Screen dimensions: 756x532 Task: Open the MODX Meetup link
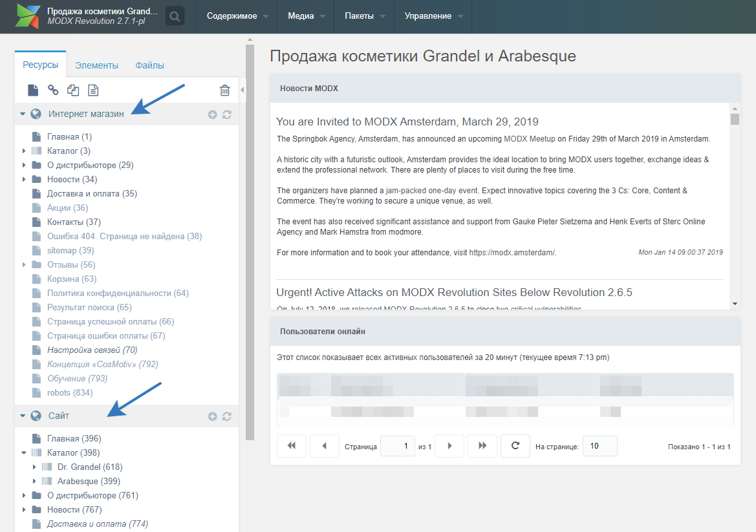point(530,139)
